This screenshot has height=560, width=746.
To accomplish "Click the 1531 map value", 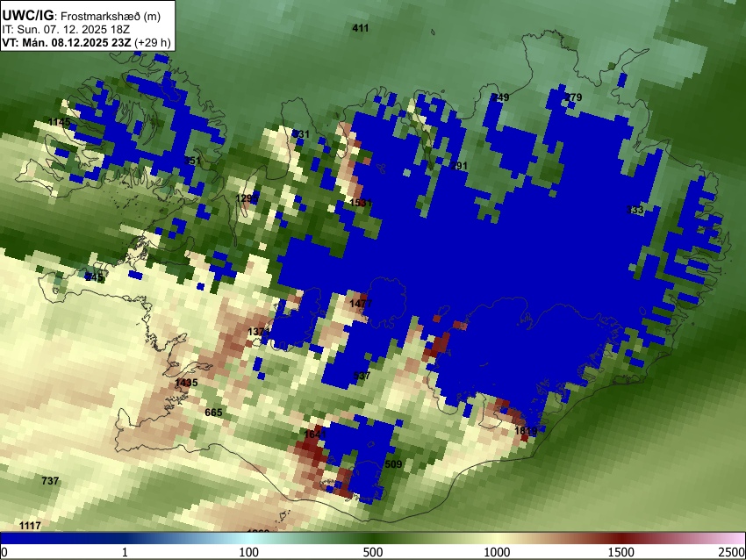I will pos(361,203).
